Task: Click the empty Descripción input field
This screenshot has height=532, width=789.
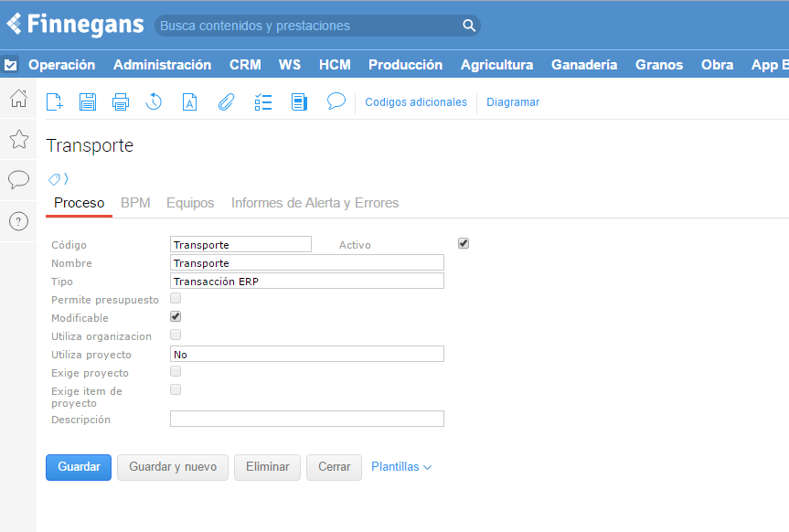Action: click(x=307, y=419)
